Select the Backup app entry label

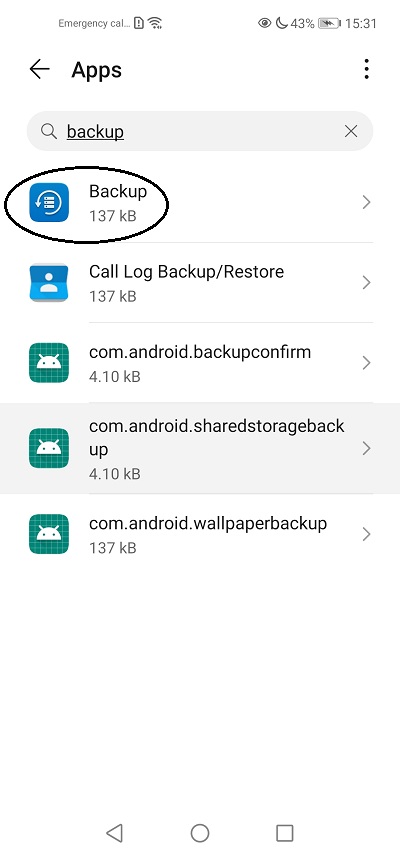[118, 191]
